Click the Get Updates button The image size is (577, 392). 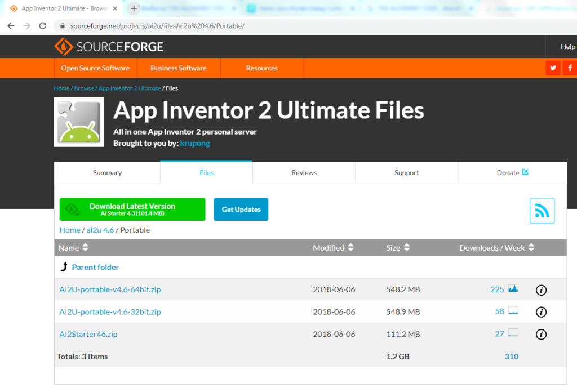pyautogui.click(x=241, y=210)
